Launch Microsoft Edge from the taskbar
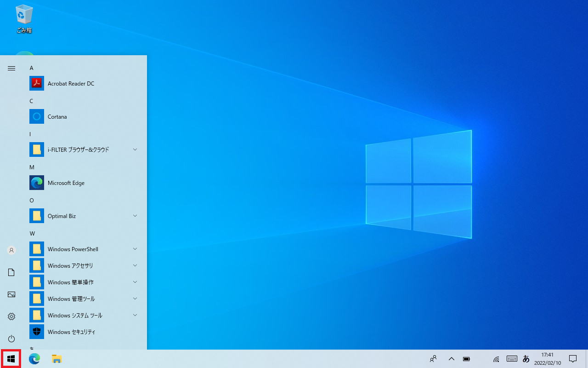The width and height of the screenshot is (588, 368). click(34, 359)
